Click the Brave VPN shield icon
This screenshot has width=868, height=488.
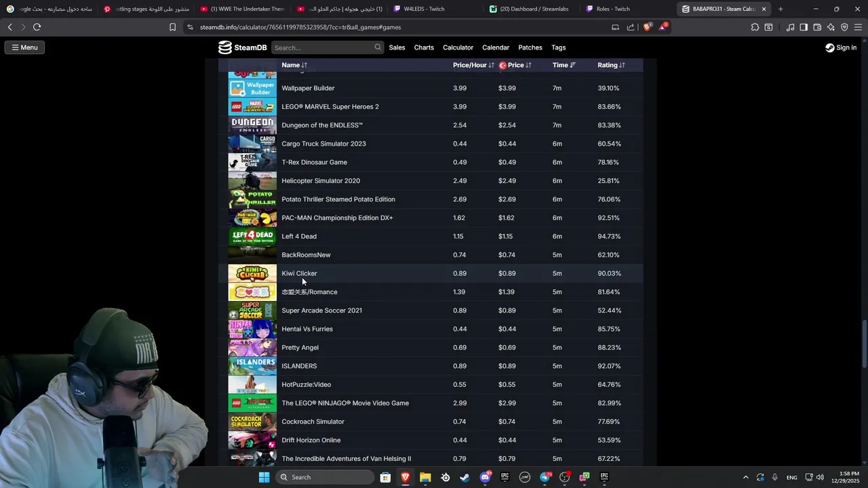click(x=844, y=27)
